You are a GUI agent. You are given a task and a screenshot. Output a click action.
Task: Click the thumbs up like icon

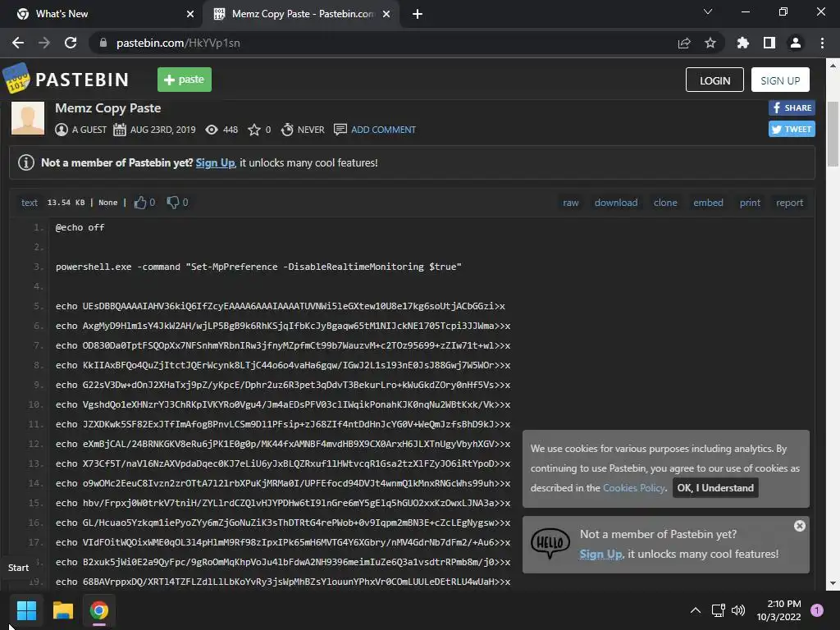click(139, 203)
